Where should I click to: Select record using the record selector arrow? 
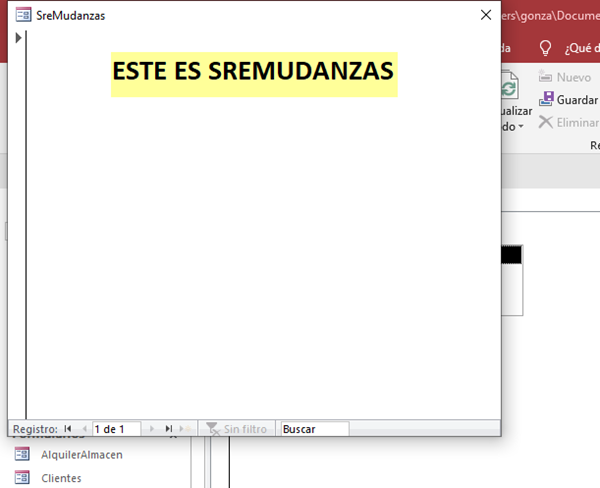[18, 38]
